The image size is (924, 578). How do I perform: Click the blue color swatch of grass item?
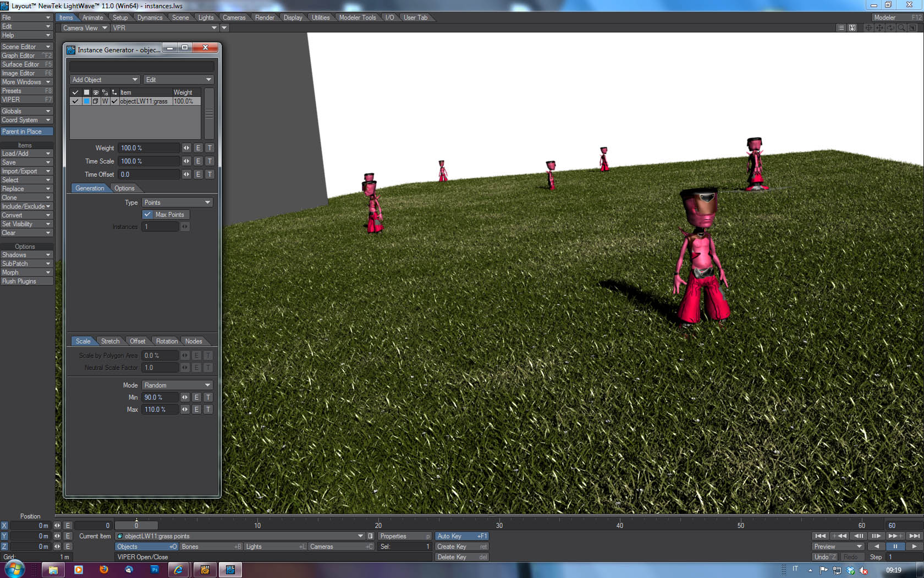click(x=86, y=101)
